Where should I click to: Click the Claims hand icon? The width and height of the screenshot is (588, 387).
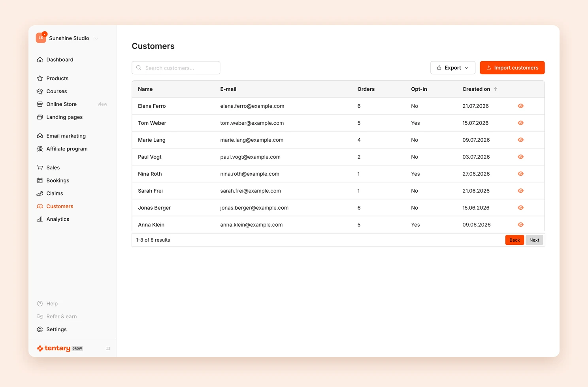coord(40,193)
